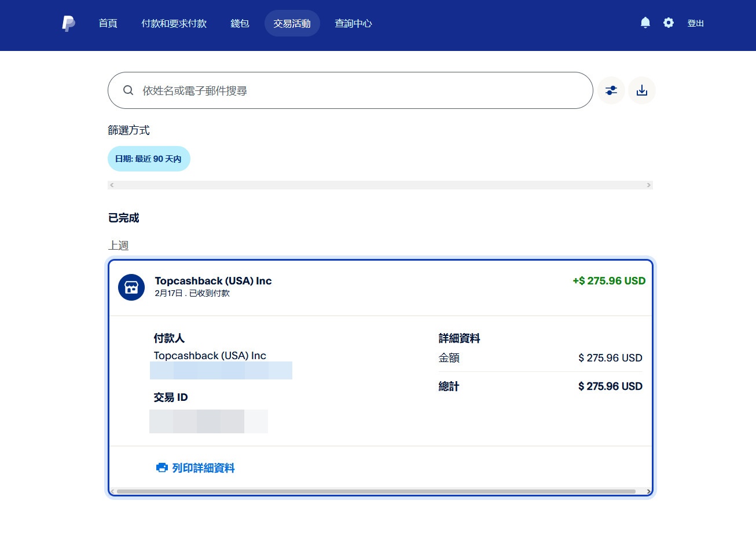This screenshot has width=756, height=548.
Task: Open the 錢包 wallet page
Action: coord(240,23)
